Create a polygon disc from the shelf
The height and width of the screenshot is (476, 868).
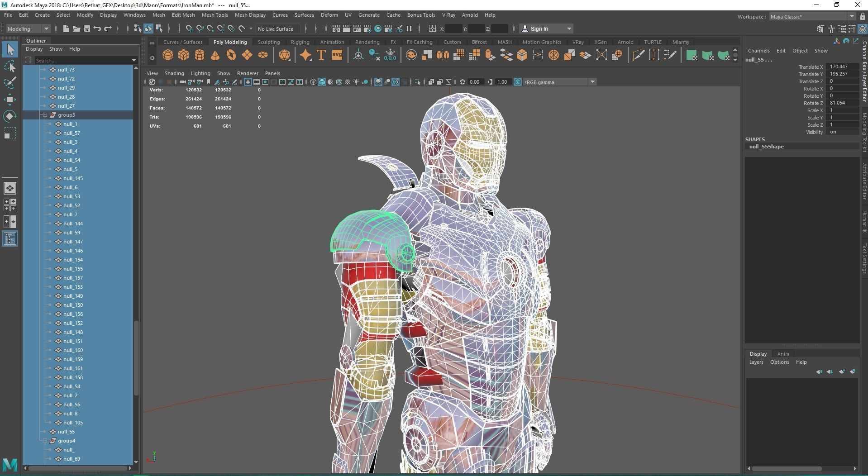pyautogui.click(x=263, y=55)
